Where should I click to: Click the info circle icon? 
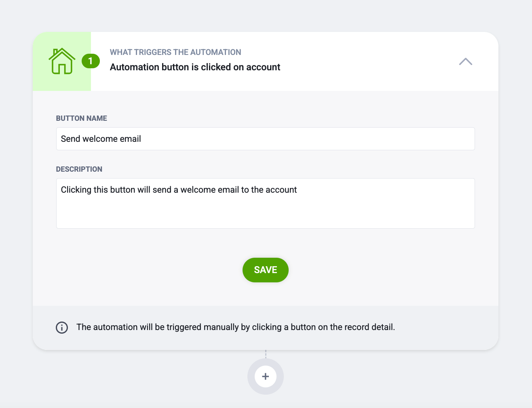click(62, 327)
